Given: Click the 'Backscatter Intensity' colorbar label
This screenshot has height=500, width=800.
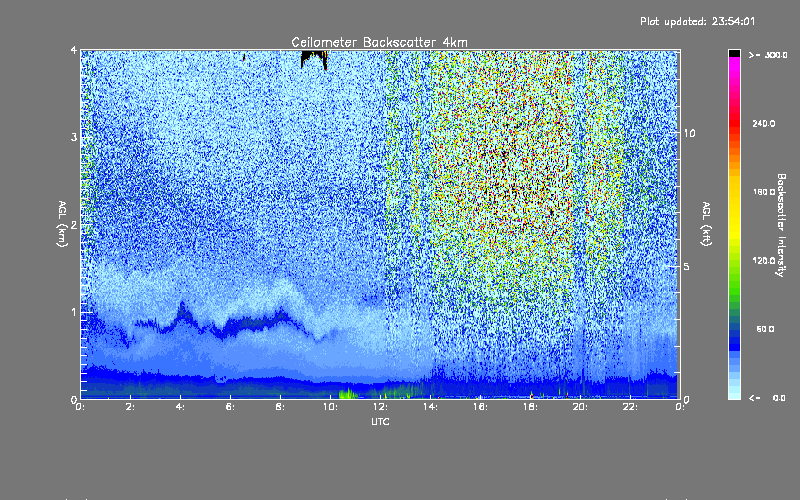Looking at the screenshot, I should tap(781, 225).
